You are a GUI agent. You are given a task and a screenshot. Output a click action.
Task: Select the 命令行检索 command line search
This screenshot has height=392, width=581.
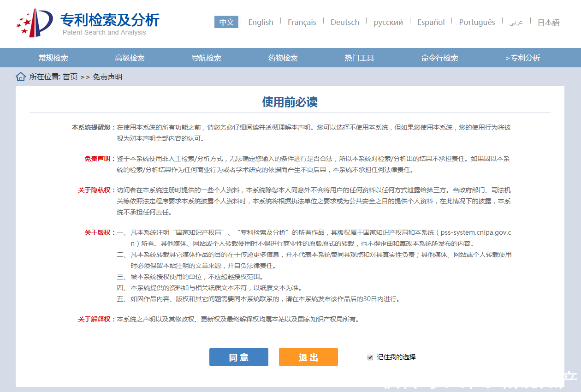coord(440,58)
